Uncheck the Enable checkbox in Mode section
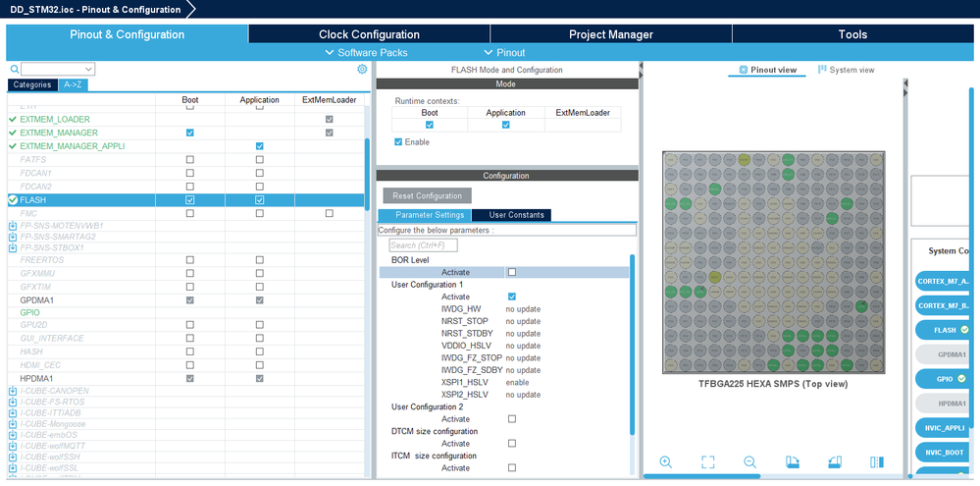 398,142
